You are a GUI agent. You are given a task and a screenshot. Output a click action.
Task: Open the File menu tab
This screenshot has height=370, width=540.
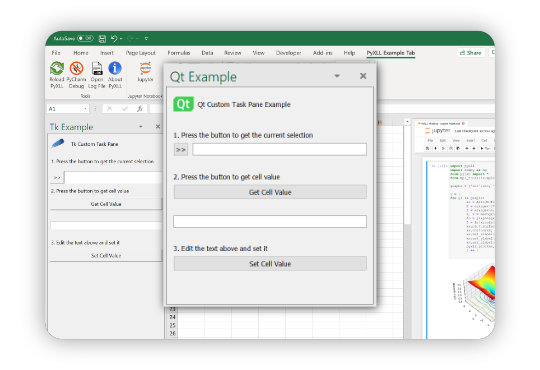pyautogui.click(x=56, y=53)
